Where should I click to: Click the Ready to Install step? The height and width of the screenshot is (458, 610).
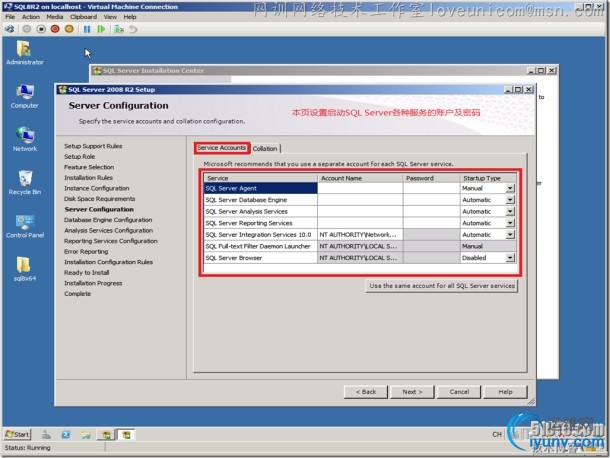coord(87,273)
